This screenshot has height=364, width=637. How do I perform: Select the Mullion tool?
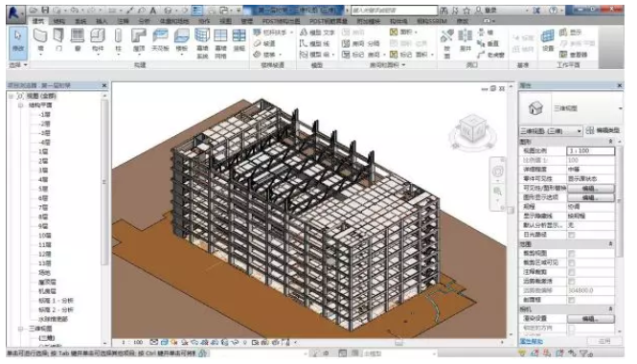point(239,40)
